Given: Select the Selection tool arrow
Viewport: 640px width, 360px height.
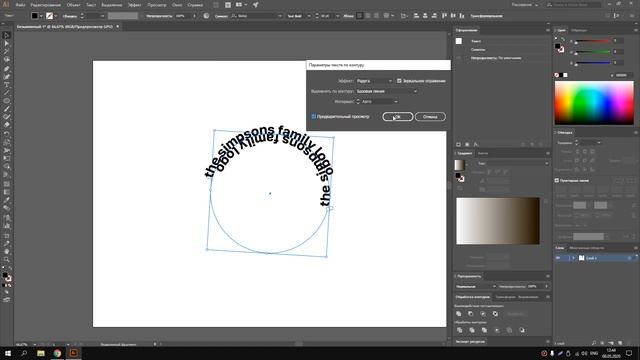Looking at the screenshot, I should coord(7,36).
